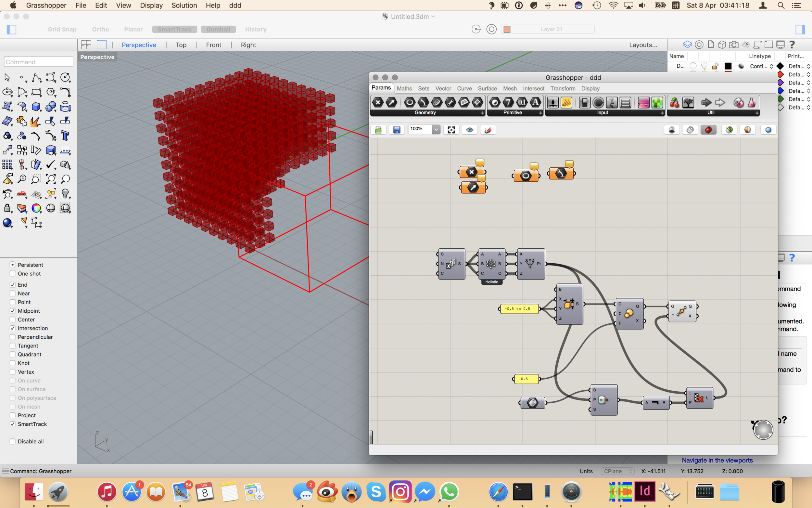This screenshot has width=812, height=508.
Task: Check the Disable all checkbox
Action: tap(13, 441)
